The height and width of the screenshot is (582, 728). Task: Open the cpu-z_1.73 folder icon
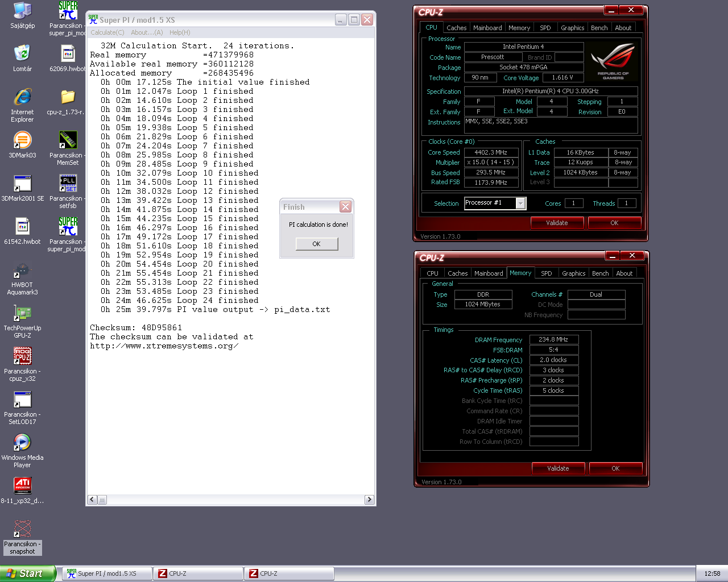pos(68,101)
